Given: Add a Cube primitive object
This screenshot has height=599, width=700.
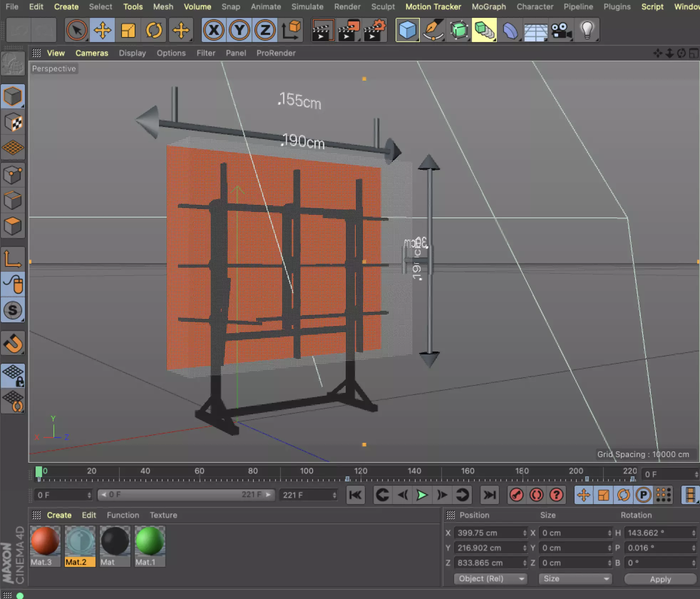Looking at the screenshot, I should [407, 30].
